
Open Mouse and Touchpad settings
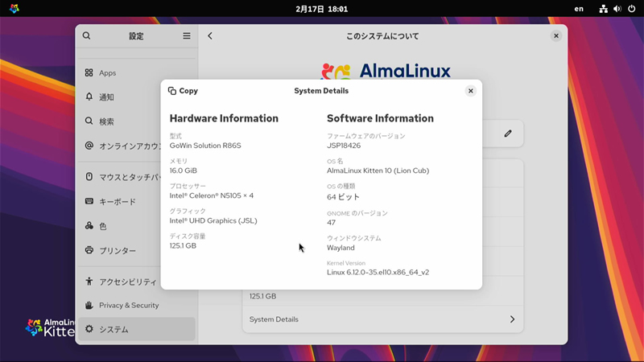click(x=121, y=177)
